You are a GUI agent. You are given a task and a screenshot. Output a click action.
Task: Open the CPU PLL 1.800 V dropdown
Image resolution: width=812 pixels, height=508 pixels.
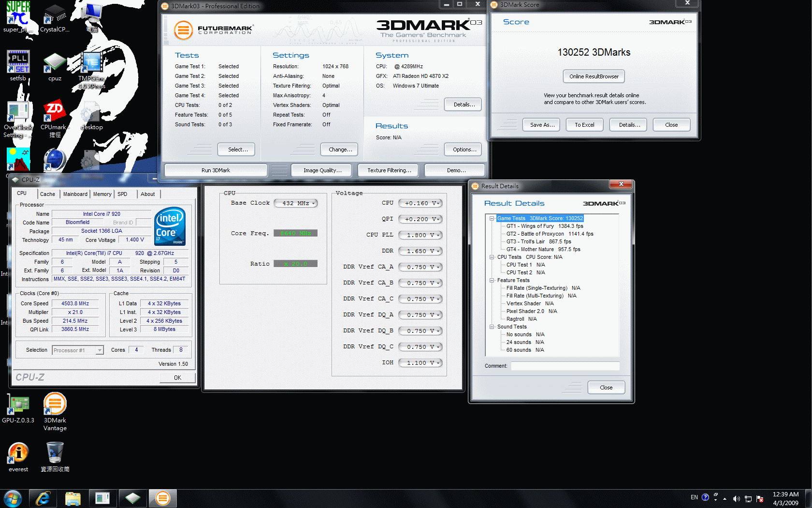pyautogui.click(x=420, y=235)
